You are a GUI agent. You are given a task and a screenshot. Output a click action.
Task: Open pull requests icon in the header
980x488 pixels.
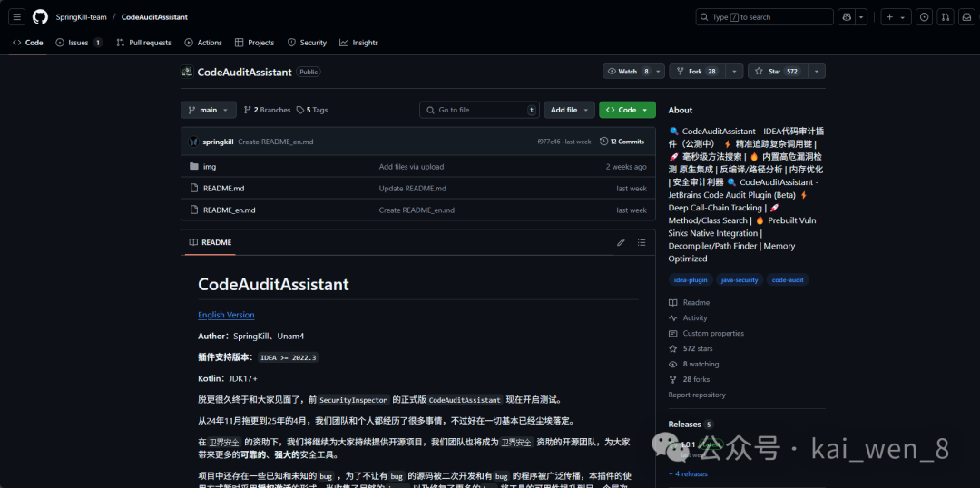[946, 17]
